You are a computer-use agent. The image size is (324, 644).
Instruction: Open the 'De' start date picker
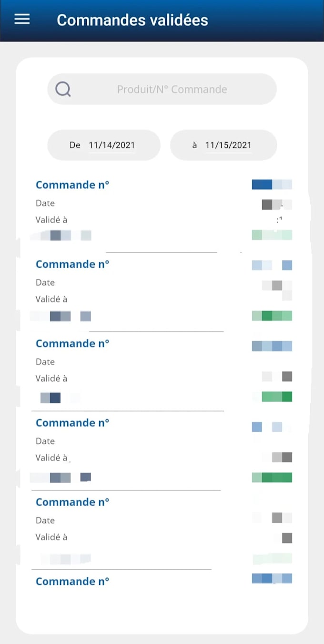(x=104, y=145)
